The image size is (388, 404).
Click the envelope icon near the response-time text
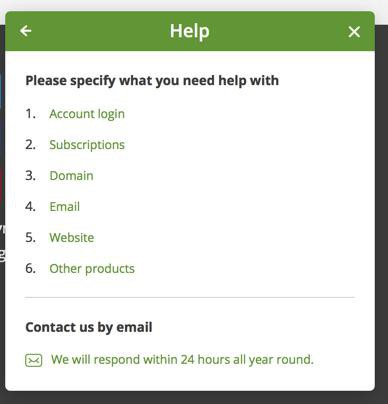34,360
